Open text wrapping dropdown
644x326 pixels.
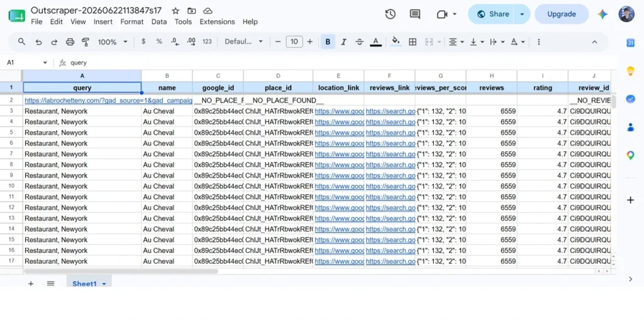[x=497, y=42]
